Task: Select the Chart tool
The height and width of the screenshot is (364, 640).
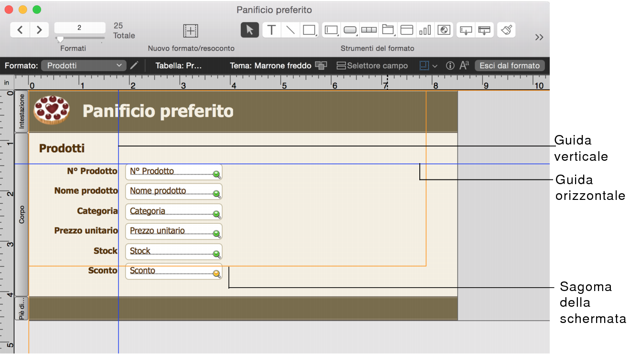Action: [x=425, y=30]
